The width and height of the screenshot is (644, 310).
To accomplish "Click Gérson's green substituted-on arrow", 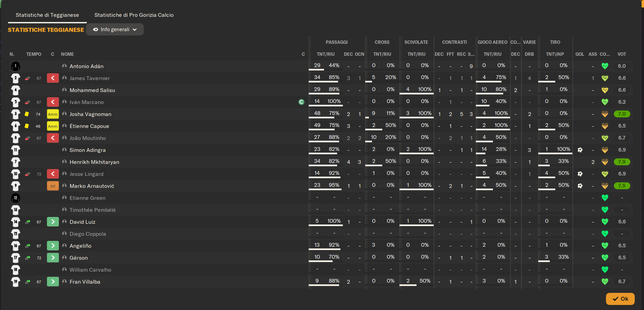I will pyautogui.click(x=53, y=258).
